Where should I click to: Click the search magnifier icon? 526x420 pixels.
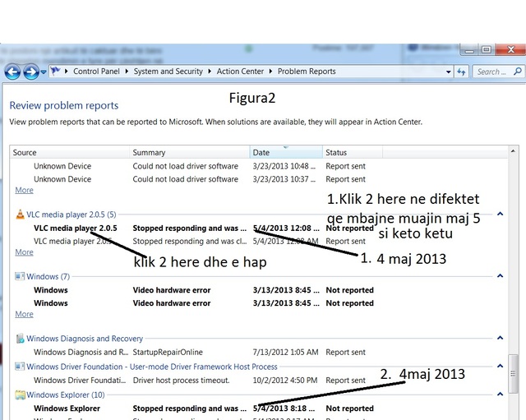pyautogui.click(x=518, y=72)
